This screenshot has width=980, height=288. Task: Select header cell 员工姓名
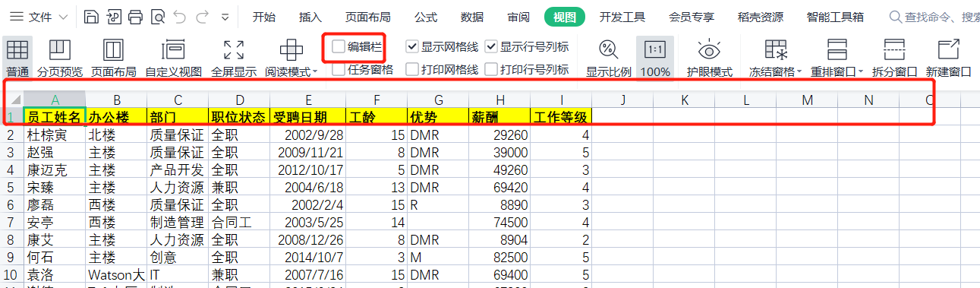pyautogui.click(x=55, y=116)
